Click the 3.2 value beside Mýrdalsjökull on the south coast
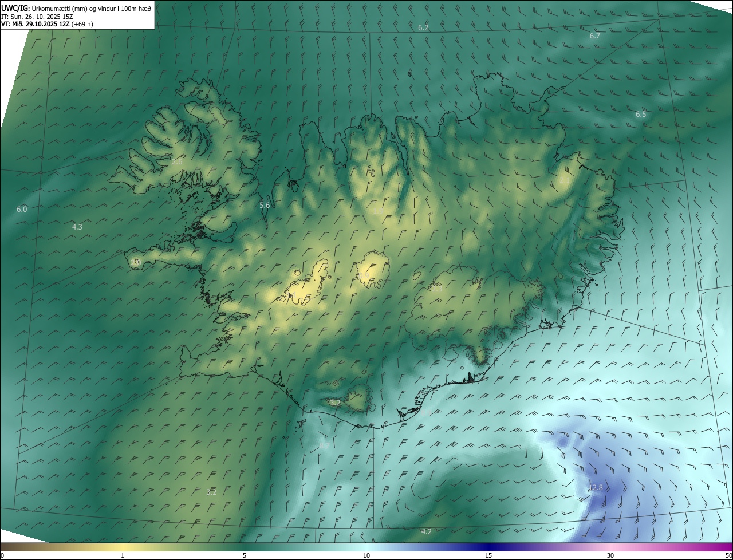The height and width of the screenshot is (560, 733). [x=336, y=403]
